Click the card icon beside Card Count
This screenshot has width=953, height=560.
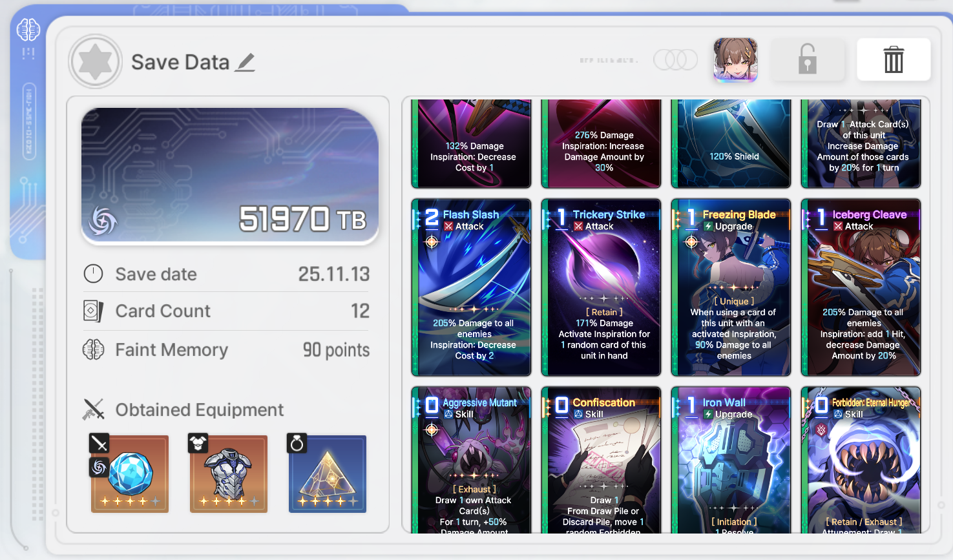pyautogui.click(x=93, y=311)
